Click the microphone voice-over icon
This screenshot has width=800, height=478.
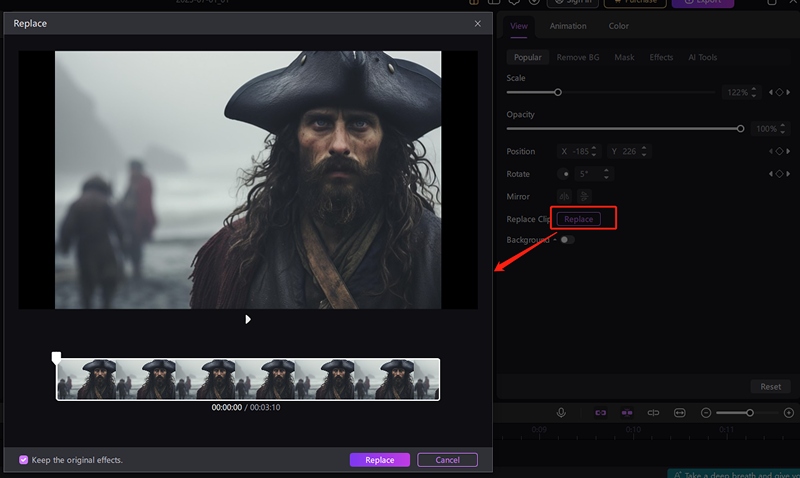(x=561, y=413)
